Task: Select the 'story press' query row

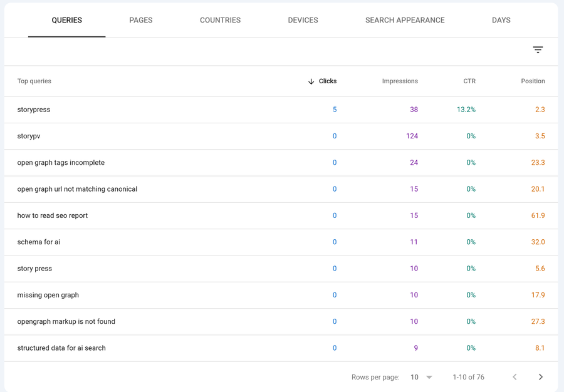Action: [x=281, y=269]
